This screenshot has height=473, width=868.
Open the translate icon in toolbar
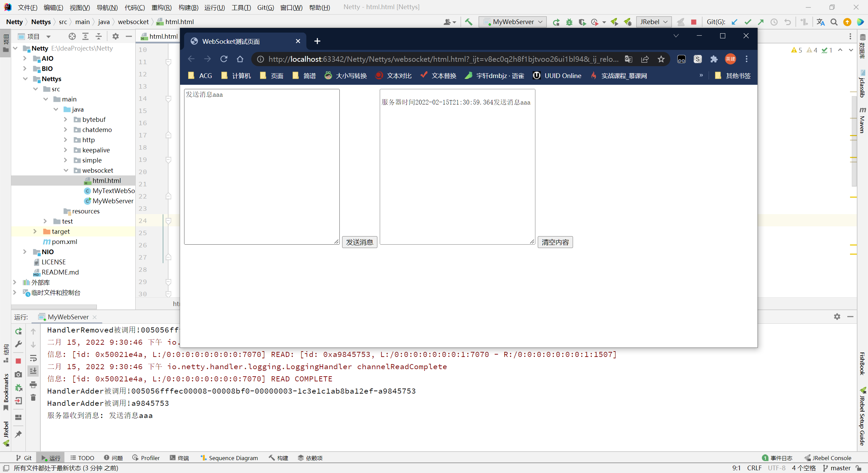(821, 22)
